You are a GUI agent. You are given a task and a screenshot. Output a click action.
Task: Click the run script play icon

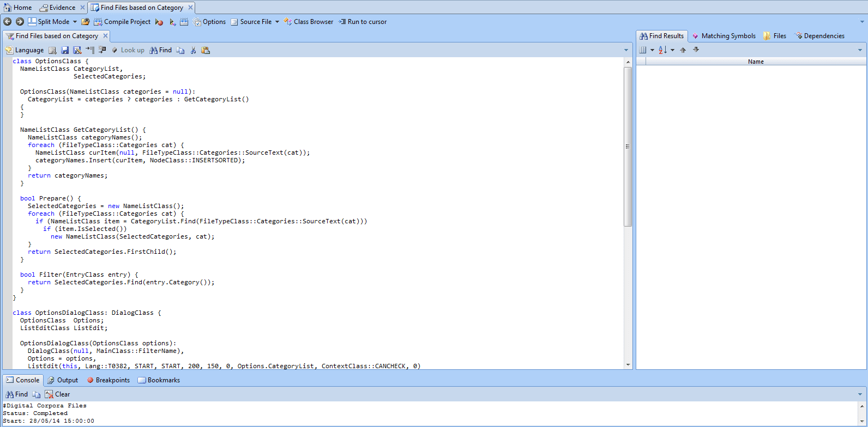tap(172, 22)
